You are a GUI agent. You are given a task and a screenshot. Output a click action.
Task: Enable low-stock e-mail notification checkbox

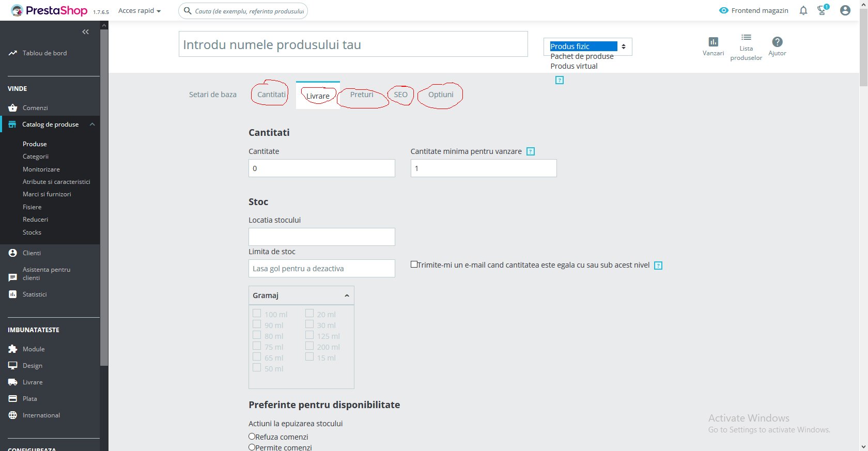(414, 264)
